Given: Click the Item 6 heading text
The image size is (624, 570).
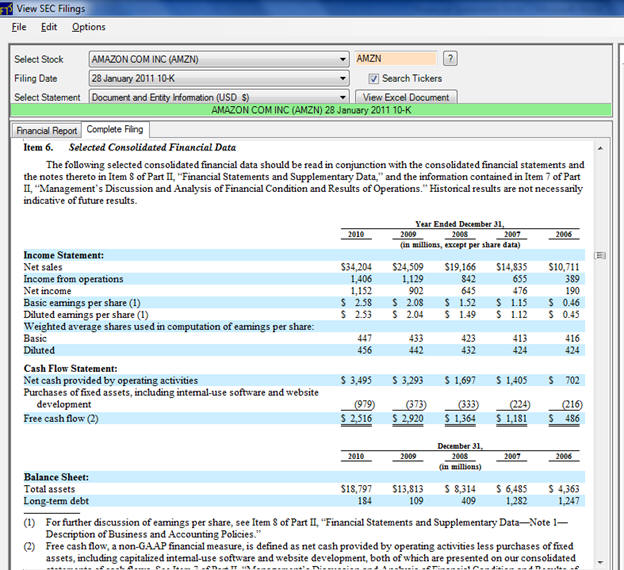Looking at the screenshot, I should tap(129, 147).
